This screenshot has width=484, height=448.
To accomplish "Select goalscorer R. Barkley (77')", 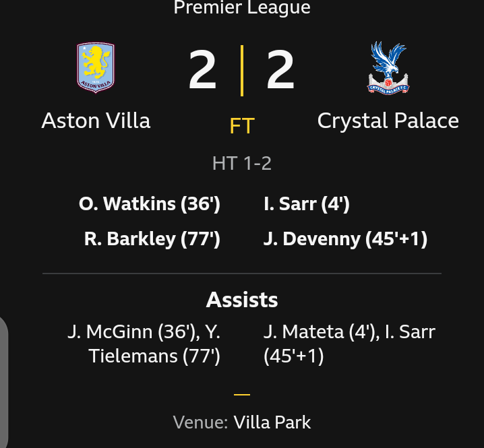I will click(x=152, y=238).
